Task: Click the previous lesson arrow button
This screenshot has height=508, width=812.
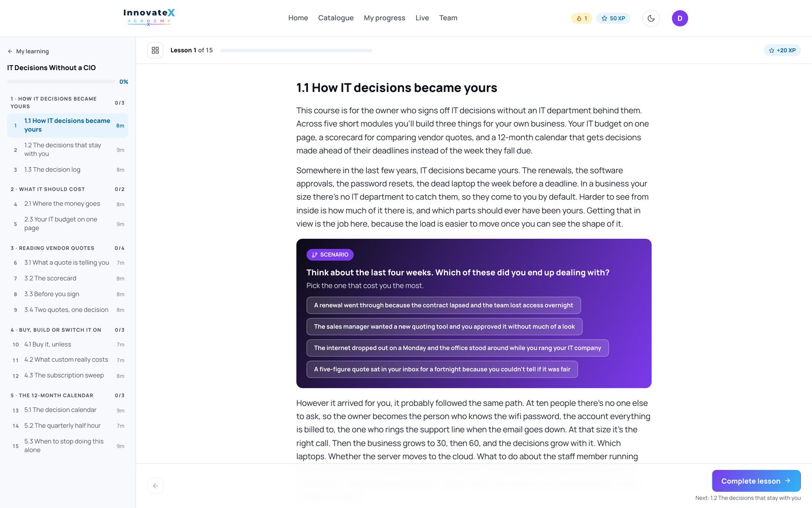Action: point(155,486)
